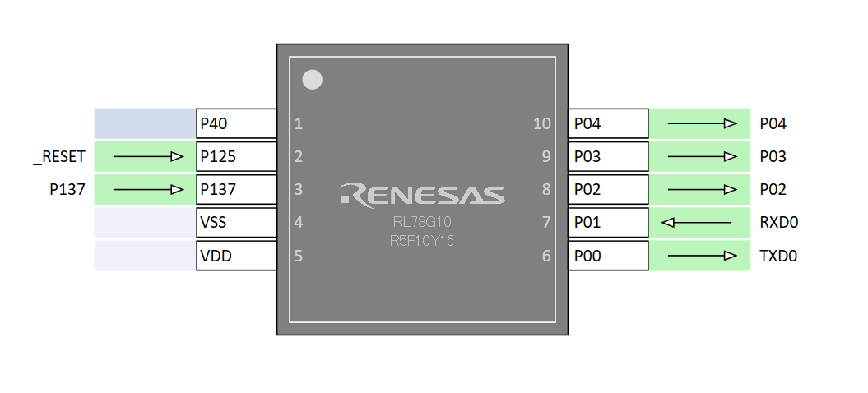Click pin number 7 on the chip
The image size is (868, 393).
546,223
